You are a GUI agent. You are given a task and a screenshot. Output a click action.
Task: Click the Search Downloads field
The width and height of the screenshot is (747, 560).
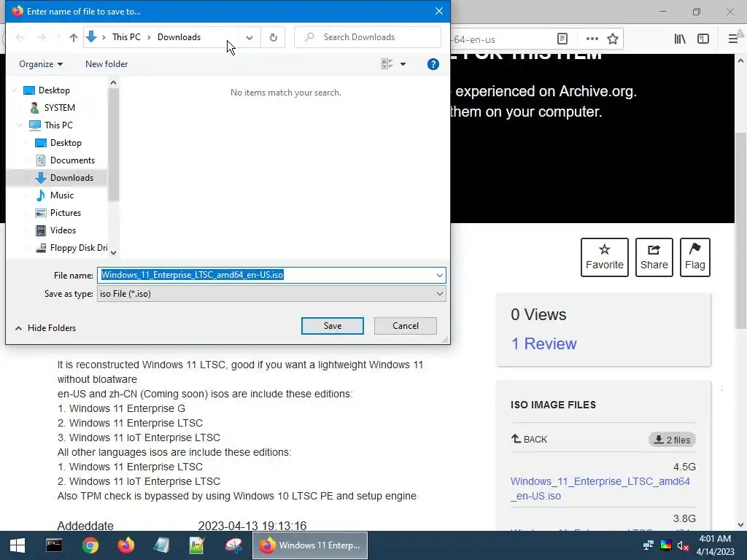[368, 37]
